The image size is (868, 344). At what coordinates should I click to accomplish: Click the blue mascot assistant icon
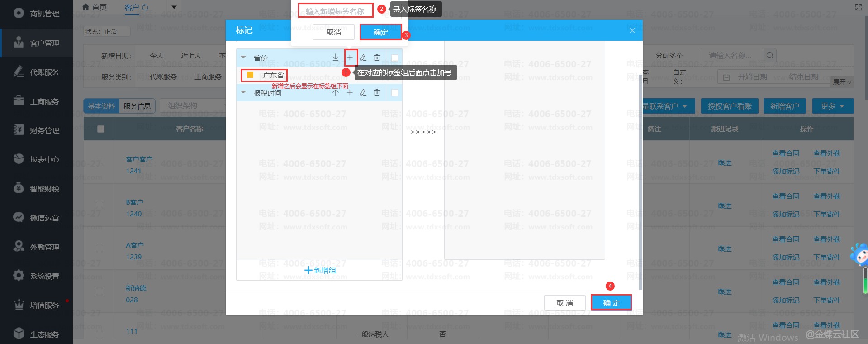tap(859, 254)
